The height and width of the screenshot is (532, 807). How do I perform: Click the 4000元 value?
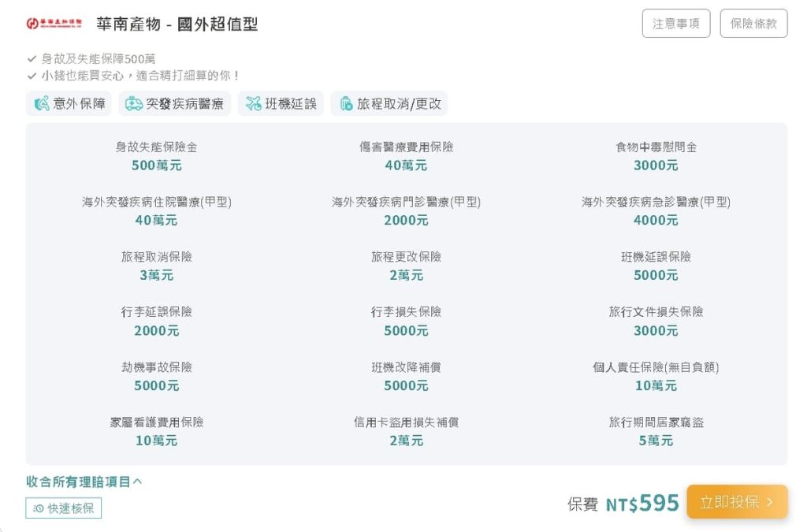point(656,220)
